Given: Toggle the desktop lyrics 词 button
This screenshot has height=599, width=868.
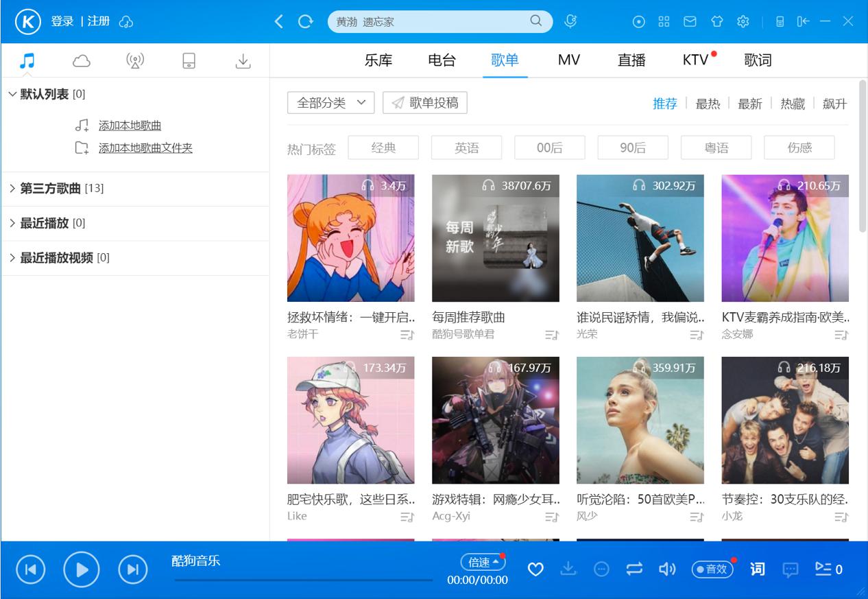Looking at the screenshot, I should (x=757, y=569).
